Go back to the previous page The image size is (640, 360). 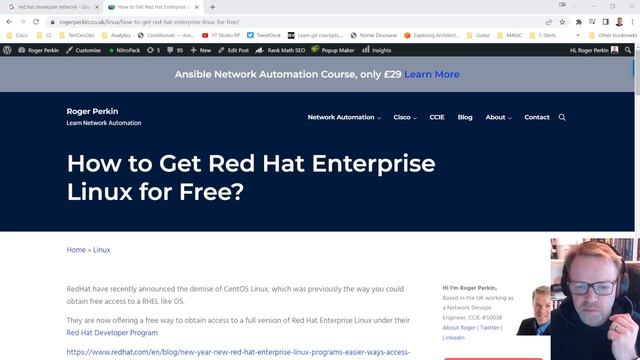9,22
